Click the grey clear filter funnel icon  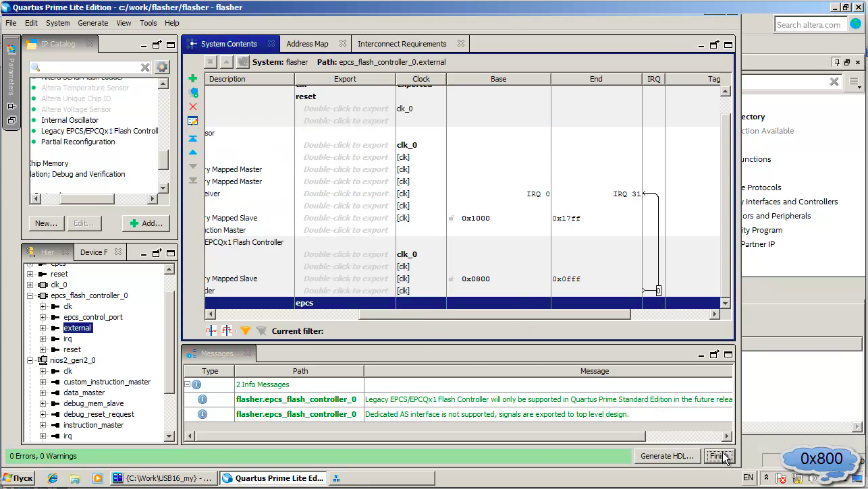click(x=261, y=330)
